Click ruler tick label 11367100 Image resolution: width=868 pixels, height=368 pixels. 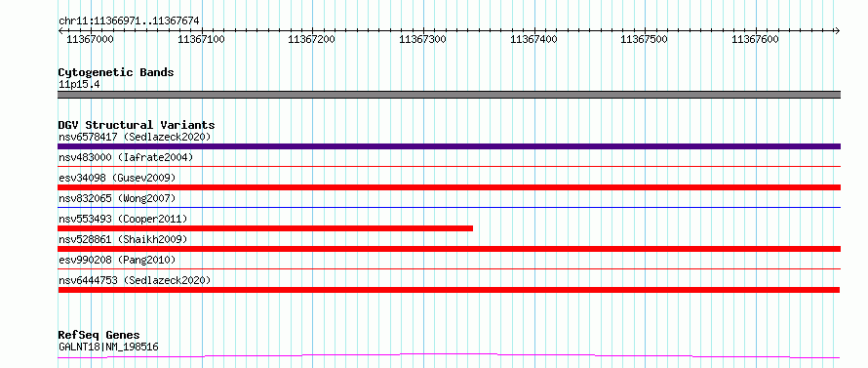pos(201,39)
